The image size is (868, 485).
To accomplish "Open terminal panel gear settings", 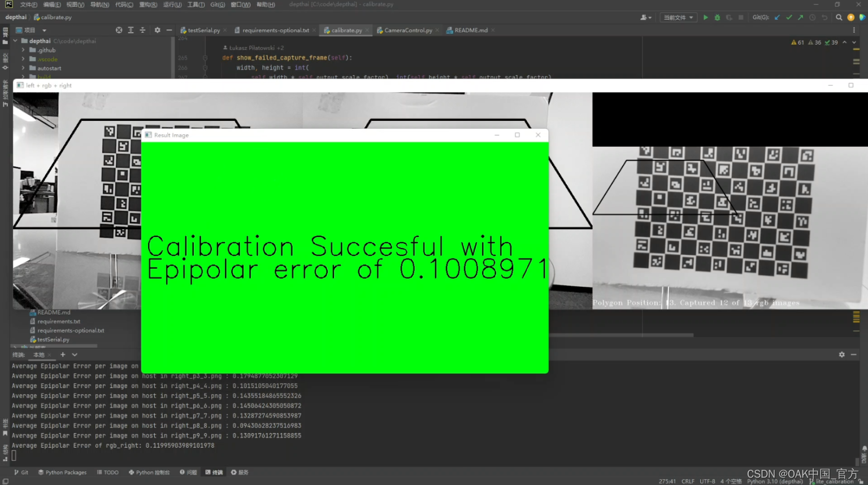I will 841,355.
